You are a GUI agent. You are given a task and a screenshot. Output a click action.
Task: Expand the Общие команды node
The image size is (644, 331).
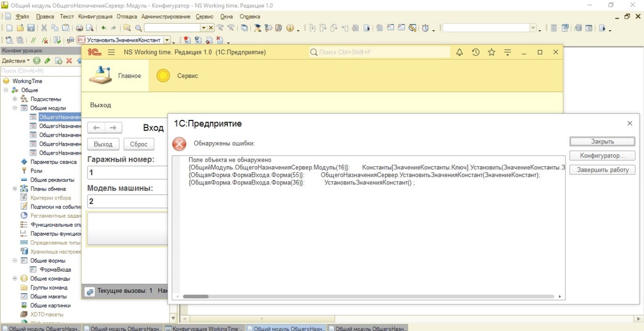(x=15, y=279)
